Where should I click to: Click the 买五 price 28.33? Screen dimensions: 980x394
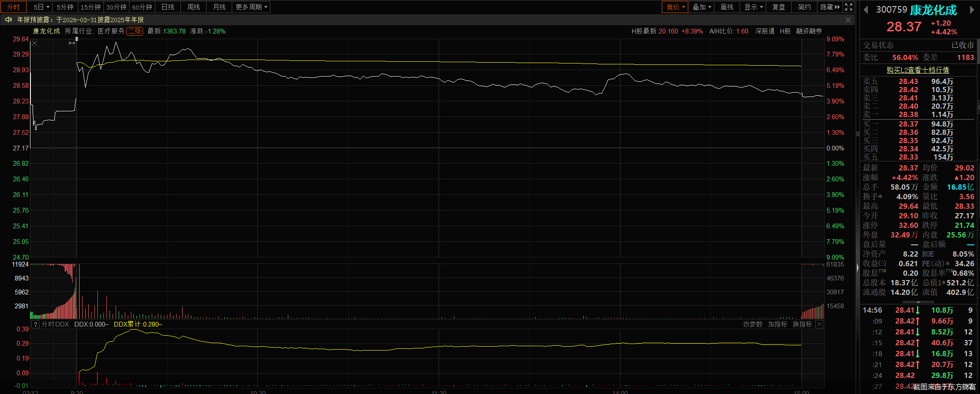[x=909, y=157]
